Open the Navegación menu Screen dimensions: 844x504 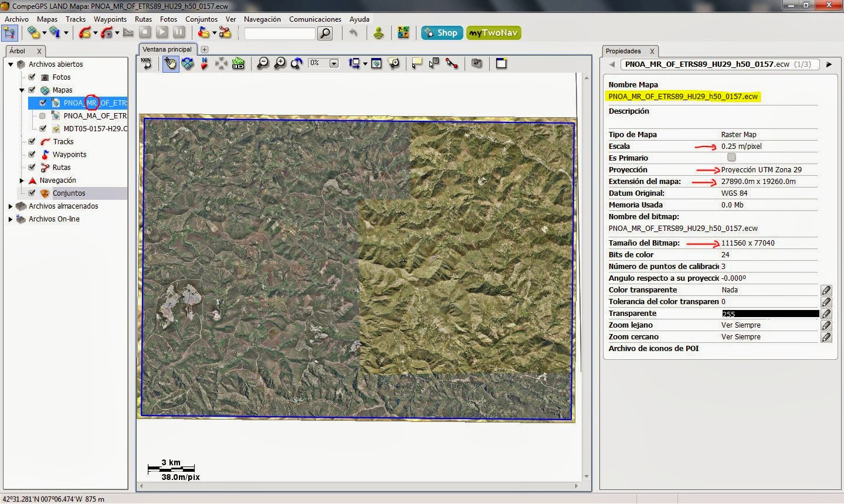click(x=262, y=19)
